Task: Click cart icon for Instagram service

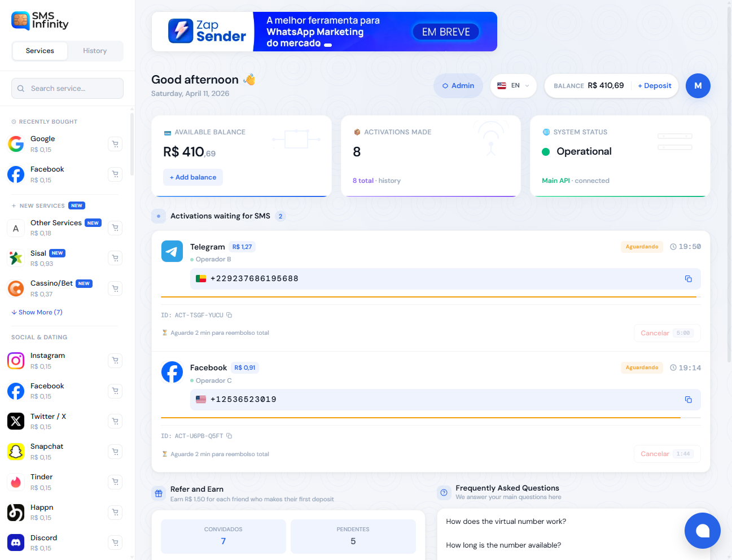Action: tap(115, 360)
